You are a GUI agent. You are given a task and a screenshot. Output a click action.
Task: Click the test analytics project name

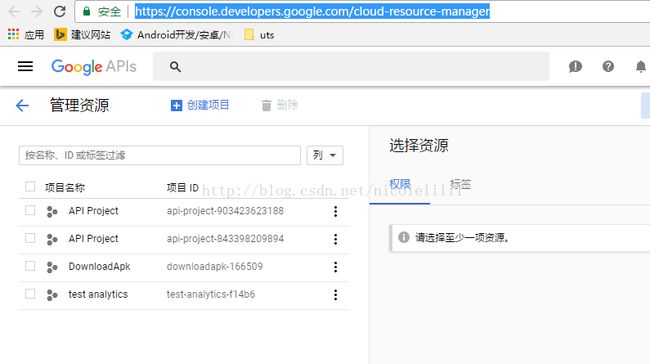pos(98,294)
